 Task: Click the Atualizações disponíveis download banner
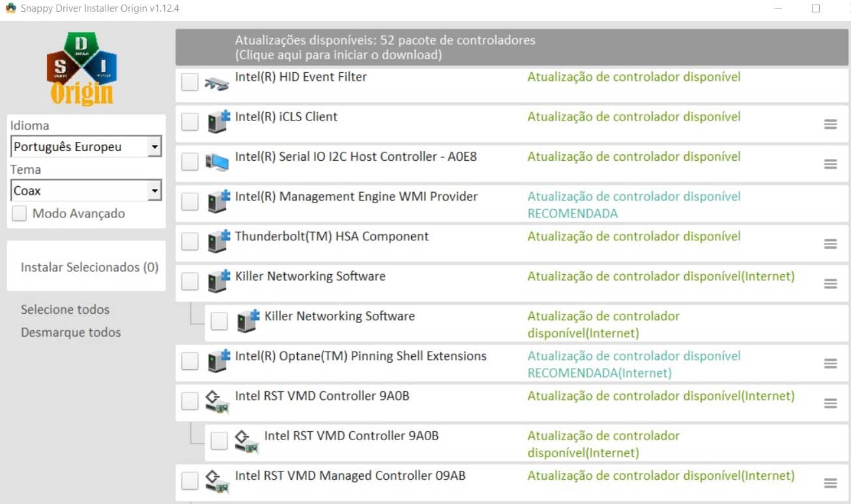click(512, 47)
